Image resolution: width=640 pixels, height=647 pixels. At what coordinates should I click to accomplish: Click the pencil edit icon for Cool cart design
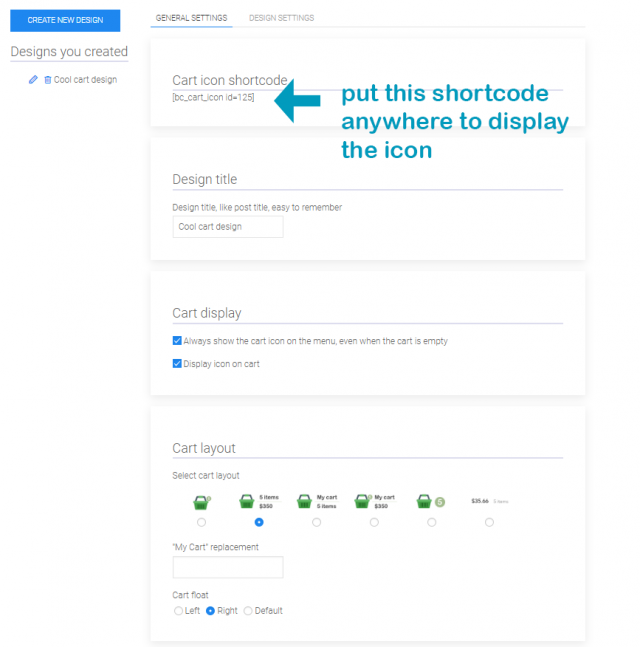tap(33, 80)
